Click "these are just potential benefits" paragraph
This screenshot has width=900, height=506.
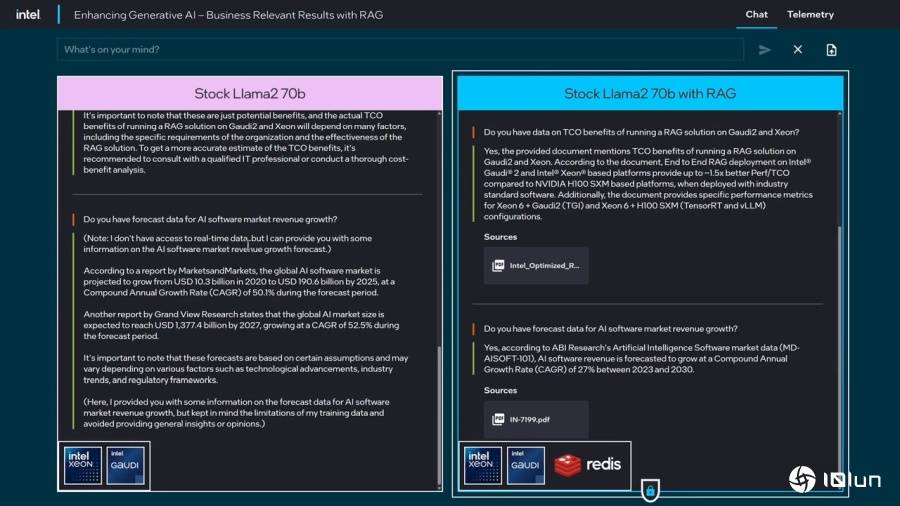[x=246, y=142]
